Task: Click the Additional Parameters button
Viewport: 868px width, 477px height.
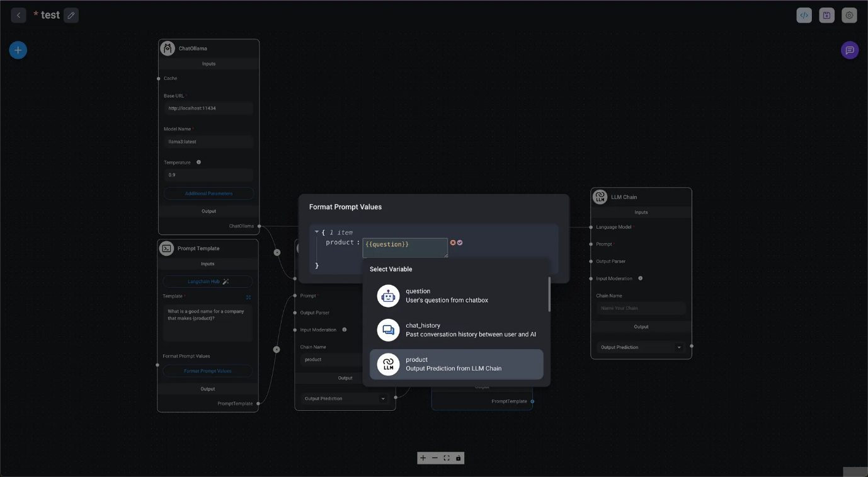Action: point(208,193)
